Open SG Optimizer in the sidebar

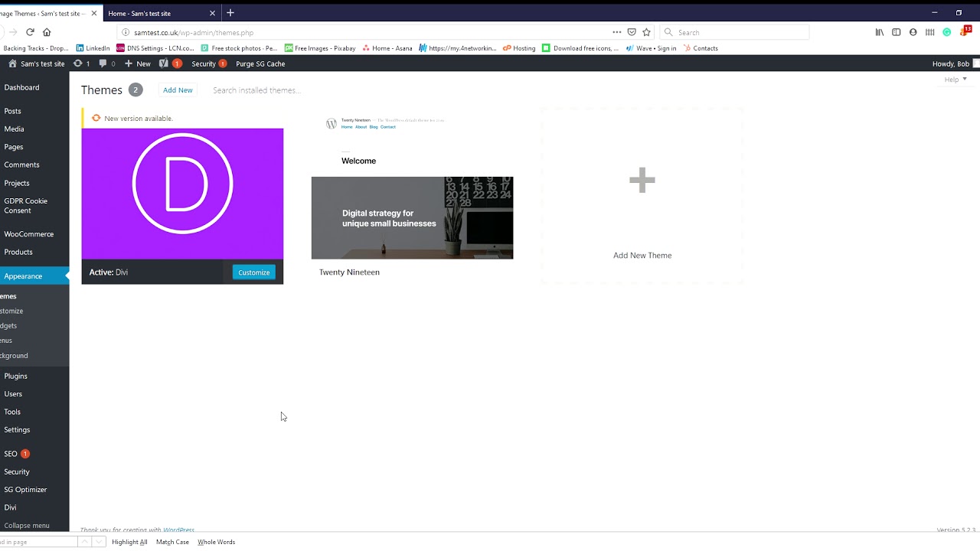point(25,490)
